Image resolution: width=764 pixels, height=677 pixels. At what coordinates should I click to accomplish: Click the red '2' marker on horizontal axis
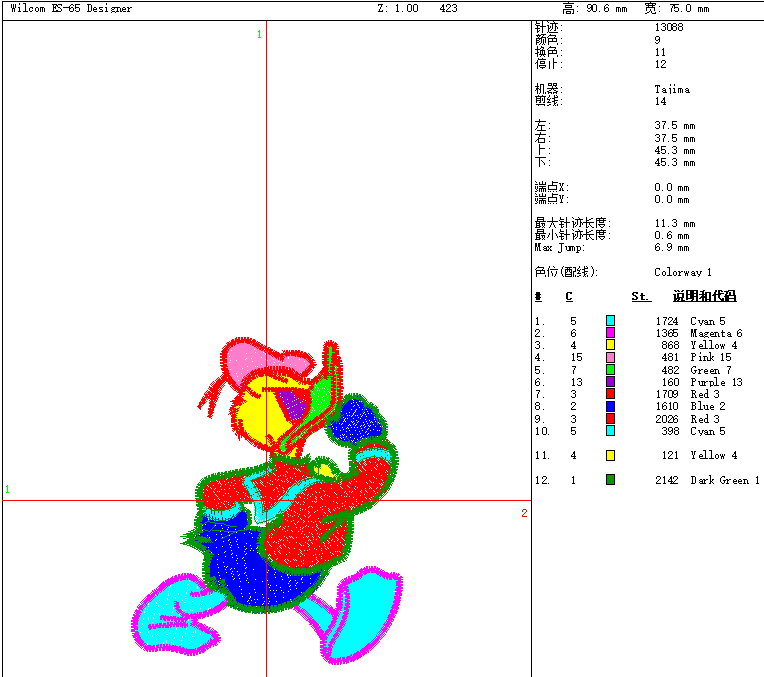tap(524, 513)
